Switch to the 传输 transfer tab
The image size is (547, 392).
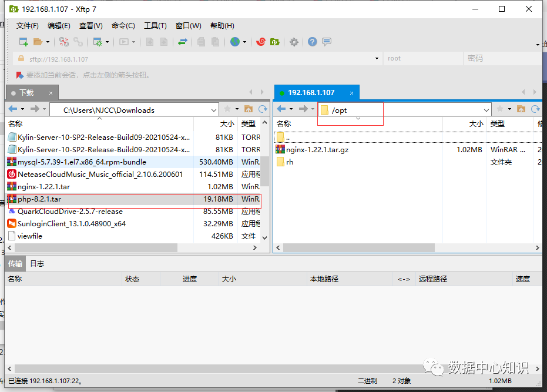pos(15,263)
